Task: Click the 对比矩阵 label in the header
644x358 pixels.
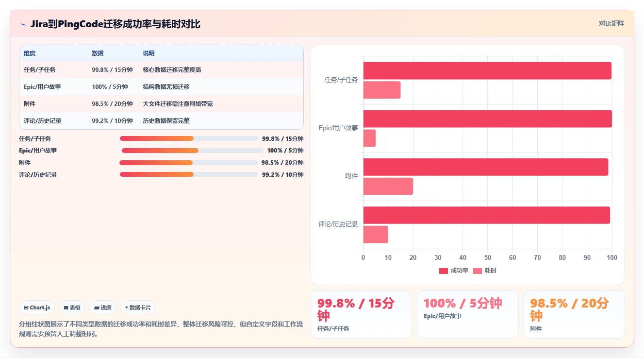Action: coord(611,23)
